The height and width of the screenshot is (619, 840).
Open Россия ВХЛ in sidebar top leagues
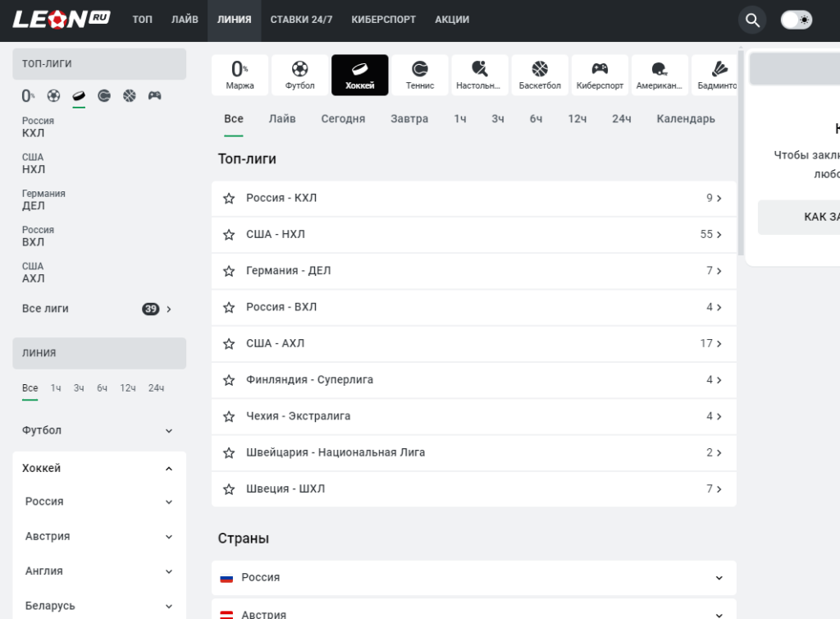click(x=39, y=236)
